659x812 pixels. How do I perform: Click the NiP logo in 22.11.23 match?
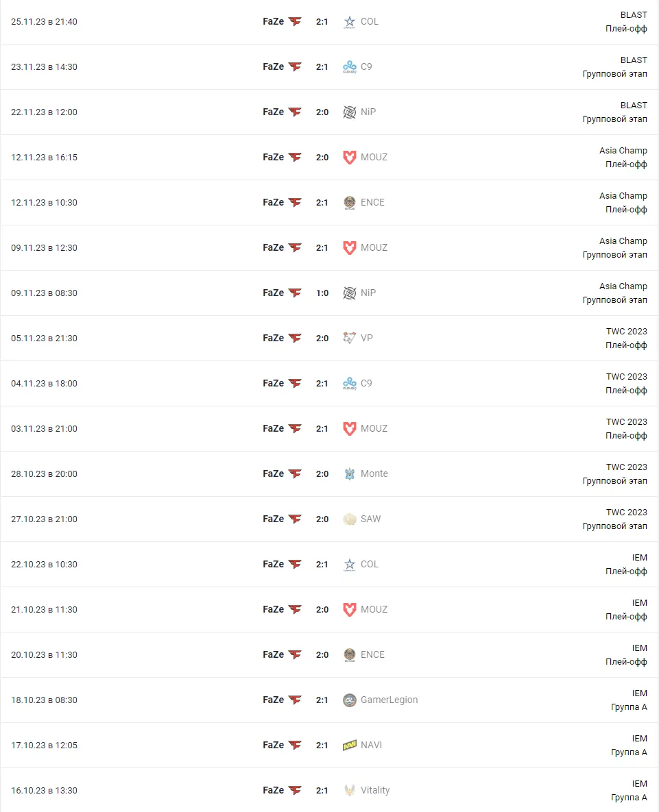coord(350,112)
